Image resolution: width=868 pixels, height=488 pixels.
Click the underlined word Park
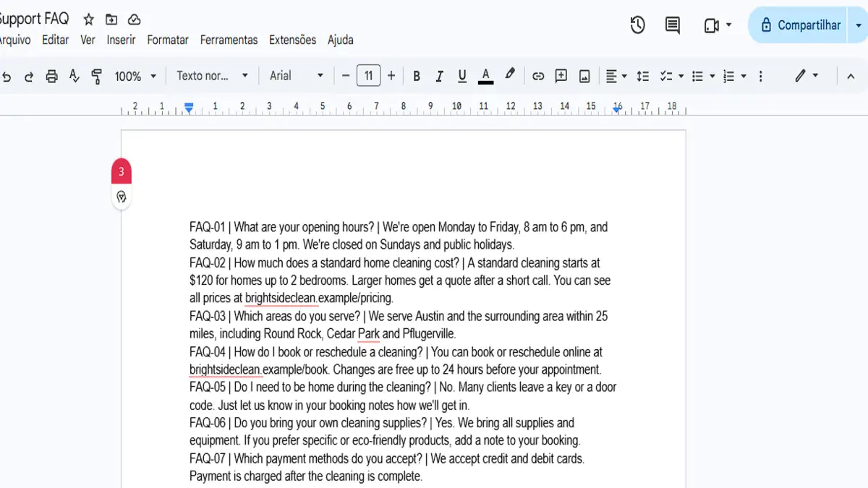[x=368, y=334]
